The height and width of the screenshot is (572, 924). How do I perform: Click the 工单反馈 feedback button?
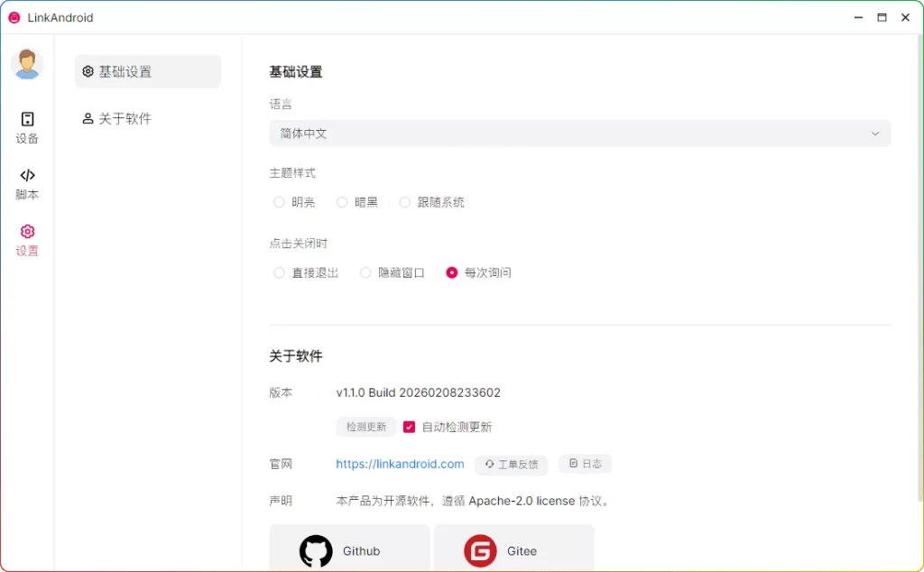coord(511,464)
